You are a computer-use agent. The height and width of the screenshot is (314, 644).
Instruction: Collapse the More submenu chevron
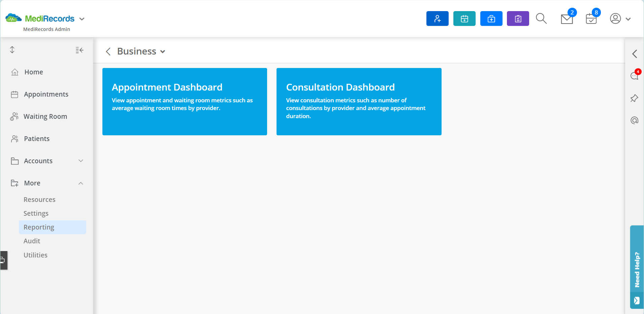click(81, 183)
